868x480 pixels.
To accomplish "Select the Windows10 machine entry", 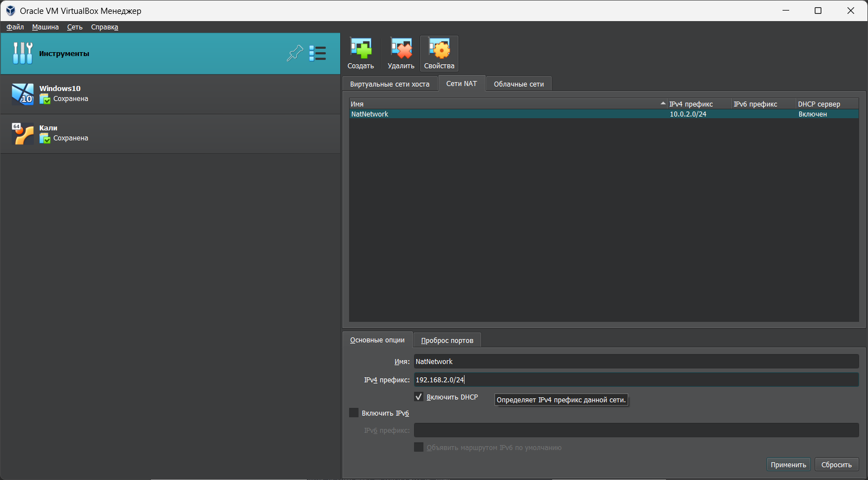I will click(170, 94).
